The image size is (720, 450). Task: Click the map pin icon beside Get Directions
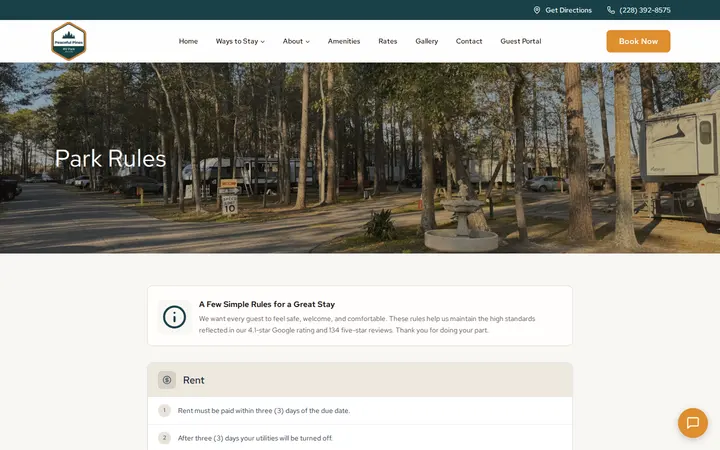coord(536,10)
